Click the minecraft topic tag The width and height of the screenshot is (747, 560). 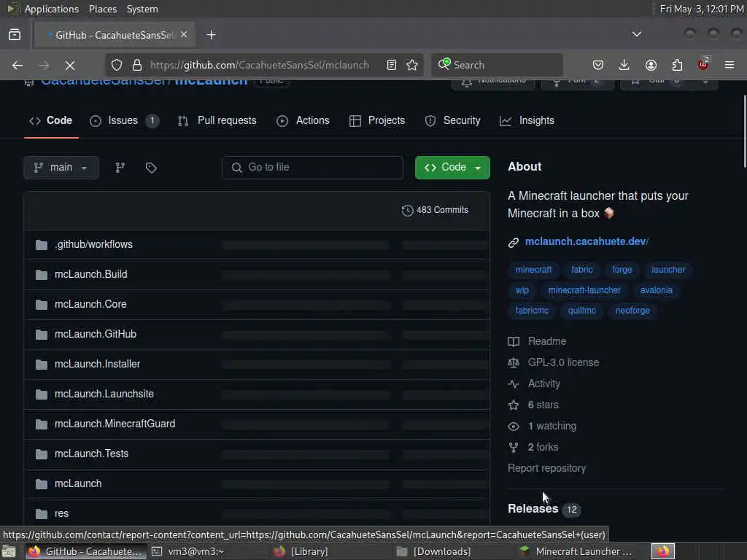click(533, 270)
